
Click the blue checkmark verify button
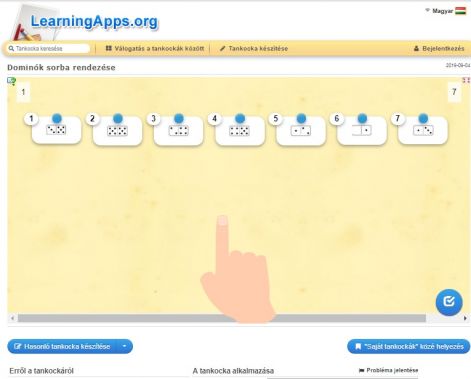pos(449,302)
